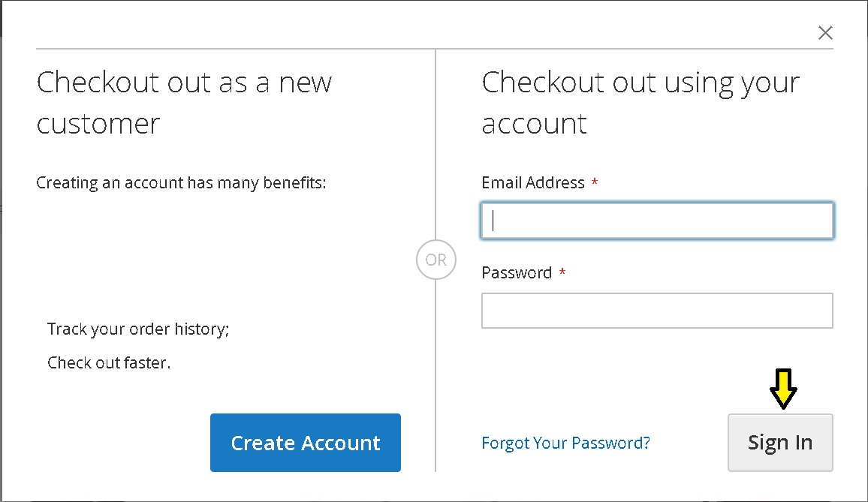Click the line Track your order history
Screen dimensions: 868x502
click(x=138, y=329)
